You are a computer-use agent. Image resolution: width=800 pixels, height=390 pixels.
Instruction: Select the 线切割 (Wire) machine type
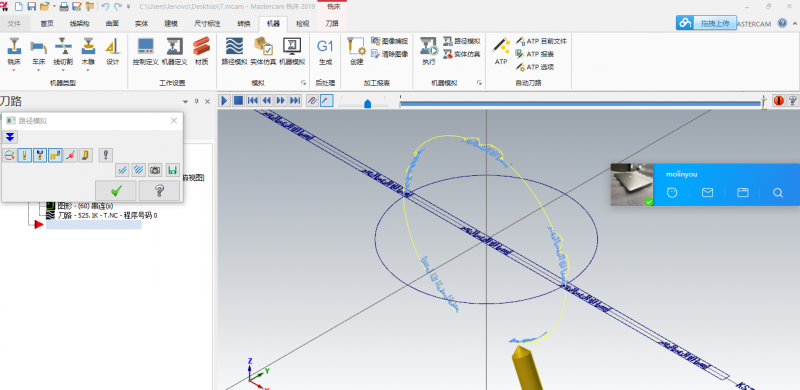coord(63,51)
